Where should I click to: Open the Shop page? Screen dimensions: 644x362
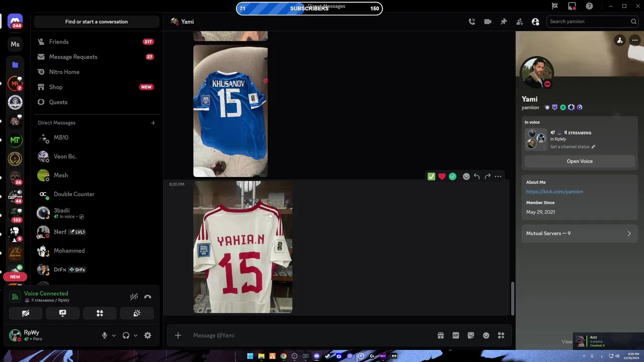click(x=96, y=87)
